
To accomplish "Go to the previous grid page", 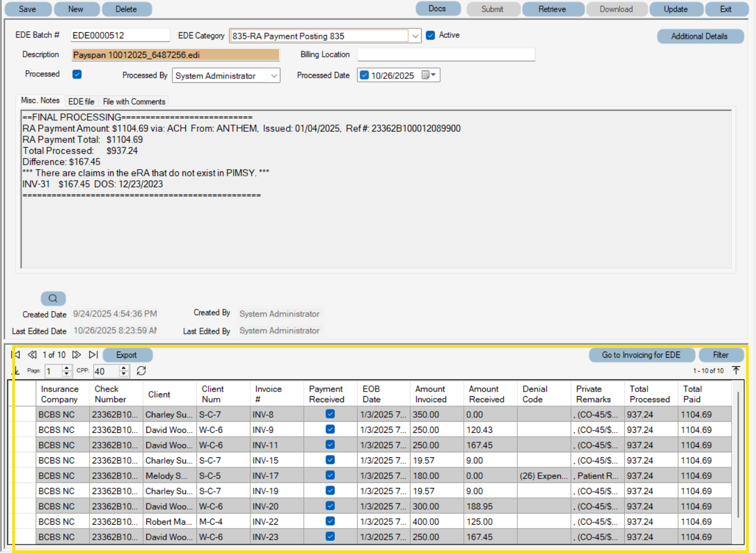I will tap(32, 354).
